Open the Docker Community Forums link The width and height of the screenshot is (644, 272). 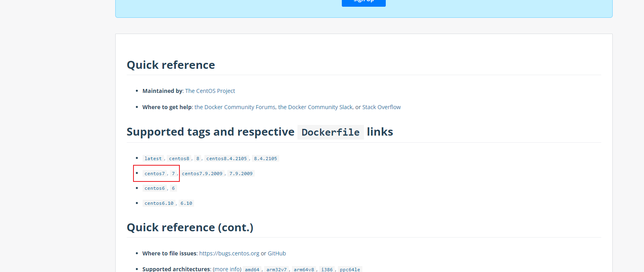[x=235, y=107]
